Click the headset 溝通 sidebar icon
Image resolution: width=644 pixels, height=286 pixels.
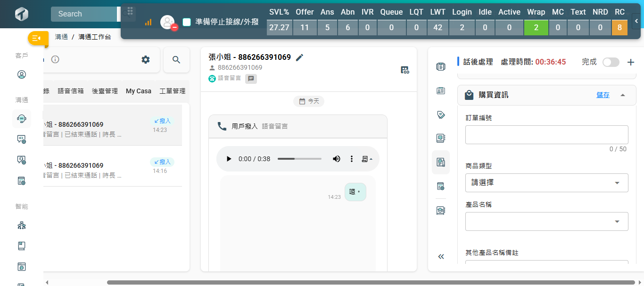(x=21, y=119)
